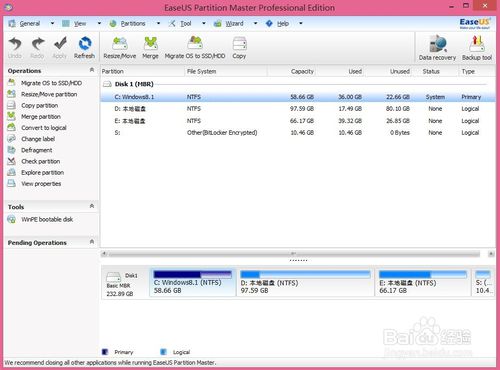This screenshot has height=370, width=500.
Task: Expand the dropdown arrow next to Help
Action: (301, 23)
